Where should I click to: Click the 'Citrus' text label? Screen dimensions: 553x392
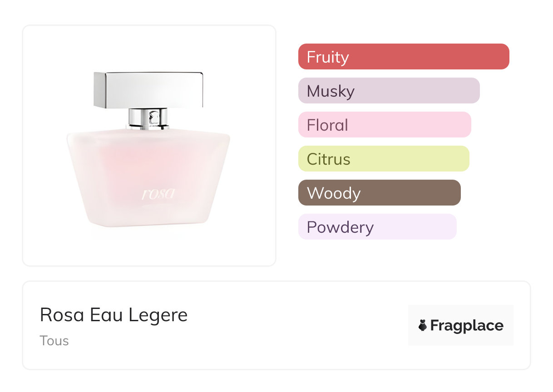(329, 159)
